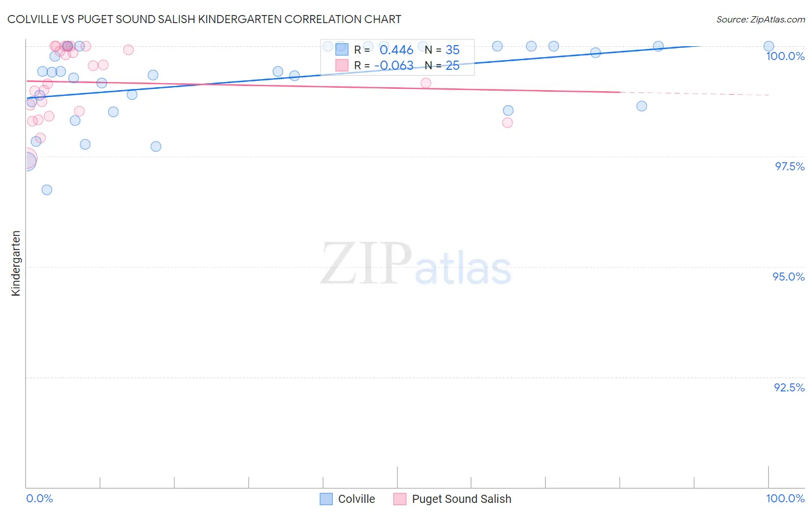Click the Kindergarten y-axis label

[x=16, y=263]
